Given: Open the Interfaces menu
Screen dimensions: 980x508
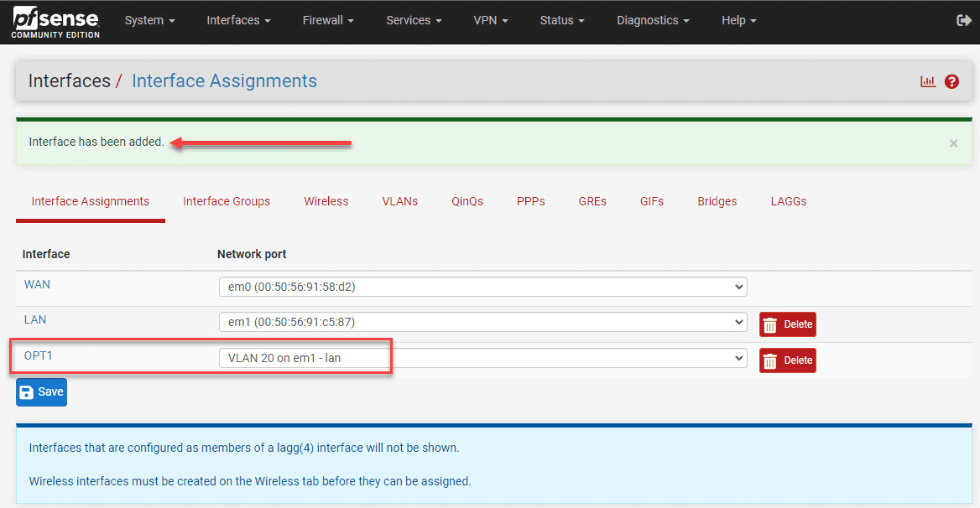Looking at the screenshot, I should [239, 21].
